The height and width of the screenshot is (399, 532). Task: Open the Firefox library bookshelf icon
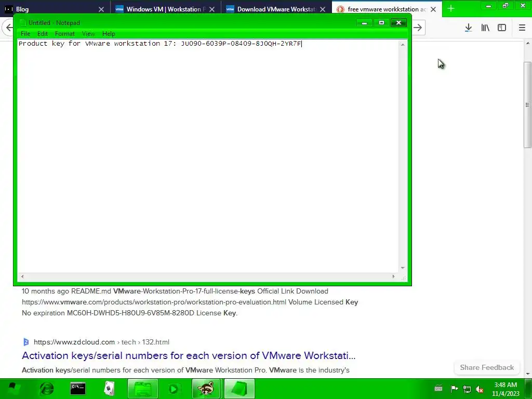pyautogui.click(x=485, y=28)
